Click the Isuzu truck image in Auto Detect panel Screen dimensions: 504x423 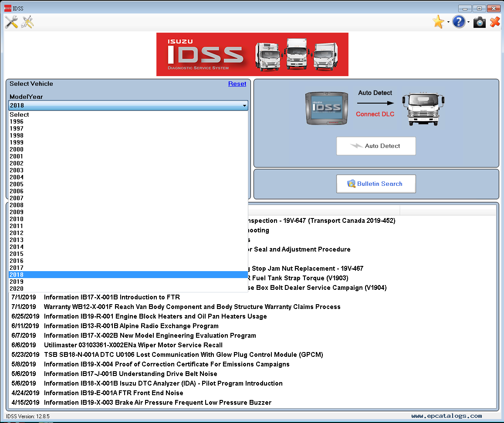coord(423,109)
